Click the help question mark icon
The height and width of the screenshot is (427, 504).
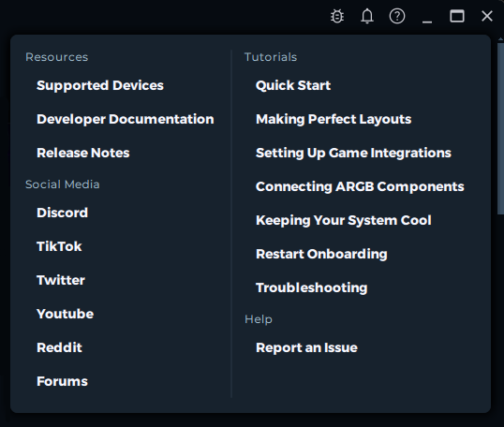pyautogui.click(x=397, y=16)
